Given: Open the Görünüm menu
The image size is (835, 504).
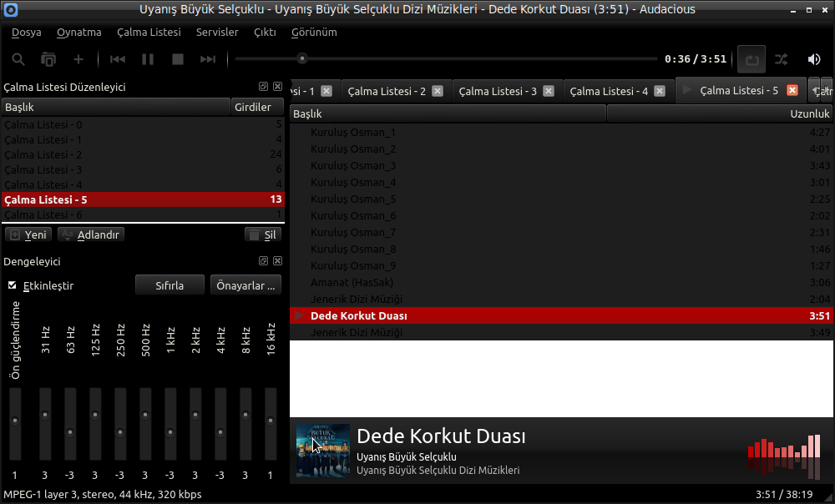Looking at the screenshot, I should click(314, 33).
